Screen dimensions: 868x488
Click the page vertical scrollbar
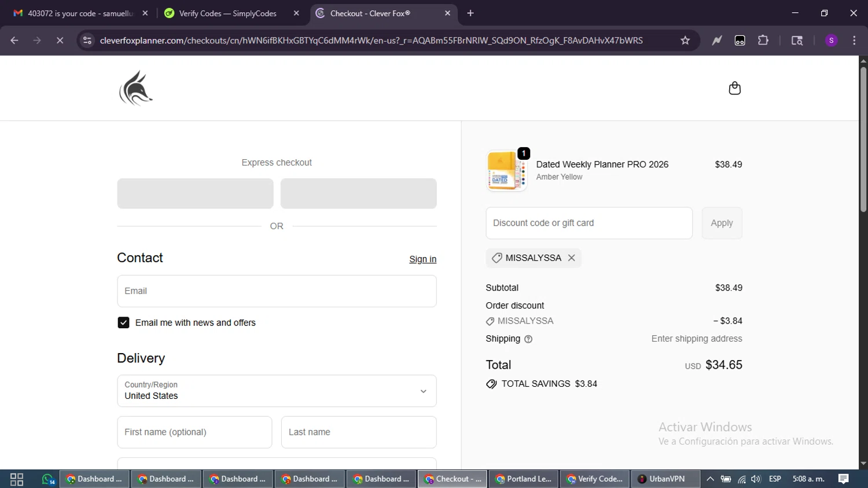click(x=863, y=139)
